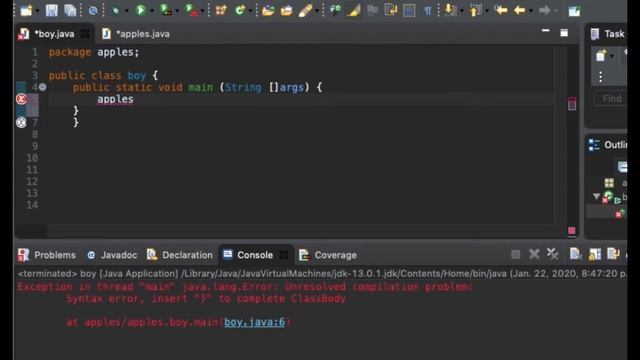This screenshot has height=360, width=640.
Task: Click the Last Edit Location icon
Action: pyautogui.click(x=501, y=10)
